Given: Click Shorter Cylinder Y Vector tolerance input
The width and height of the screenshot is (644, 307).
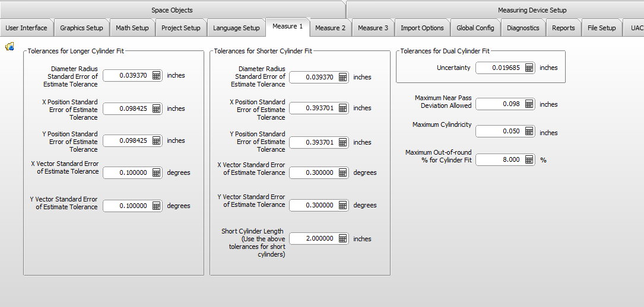Looking at the screenshot, I should [x=313, y=205].
